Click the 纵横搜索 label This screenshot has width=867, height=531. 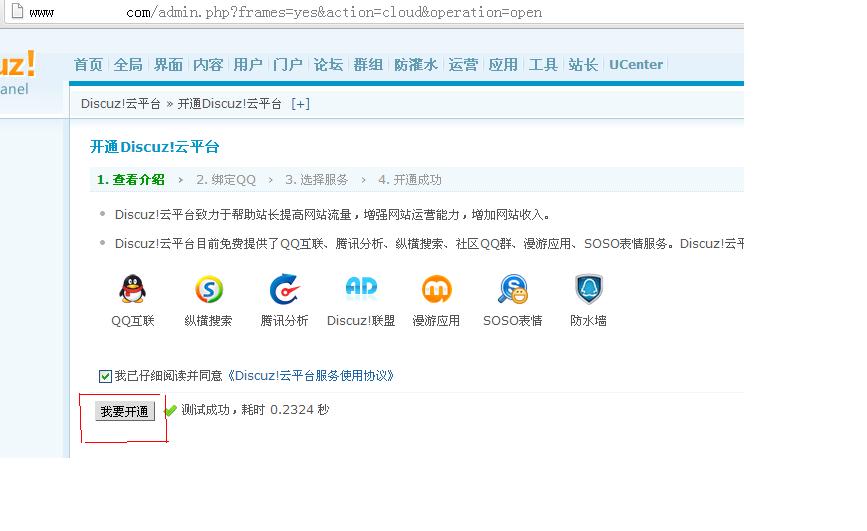[x=208, y=321]
